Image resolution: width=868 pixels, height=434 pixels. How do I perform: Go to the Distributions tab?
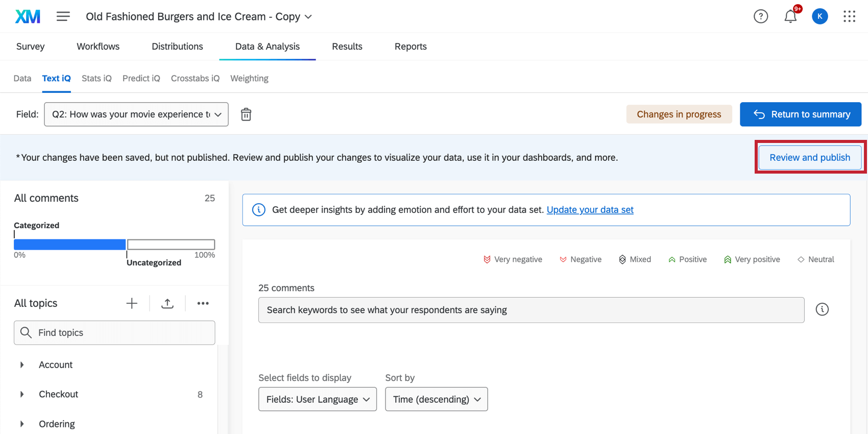[x=177, y=46]
